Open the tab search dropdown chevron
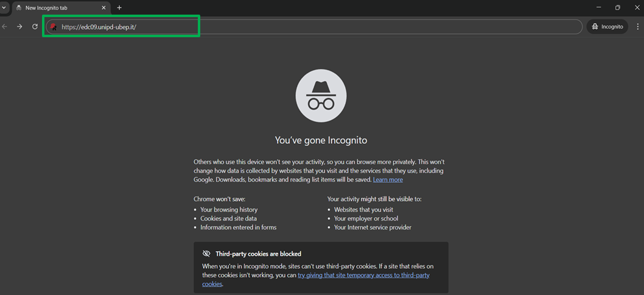 click(4, 8)
